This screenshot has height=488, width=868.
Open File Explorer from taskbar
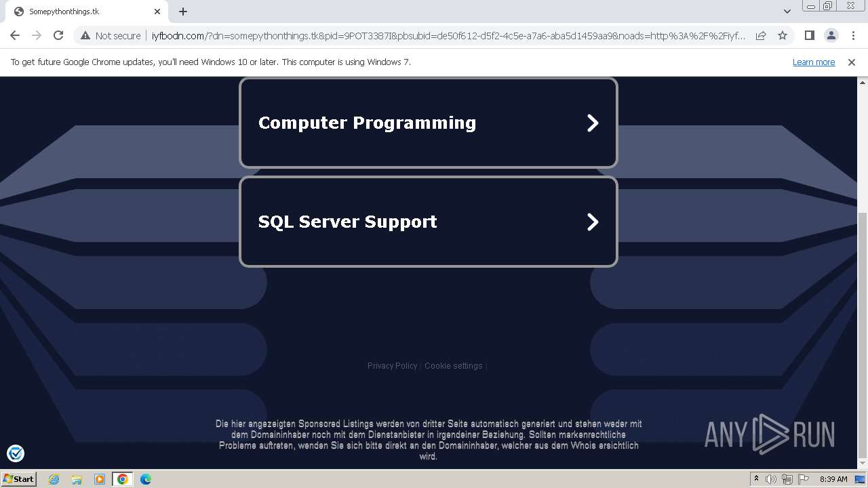77,479
